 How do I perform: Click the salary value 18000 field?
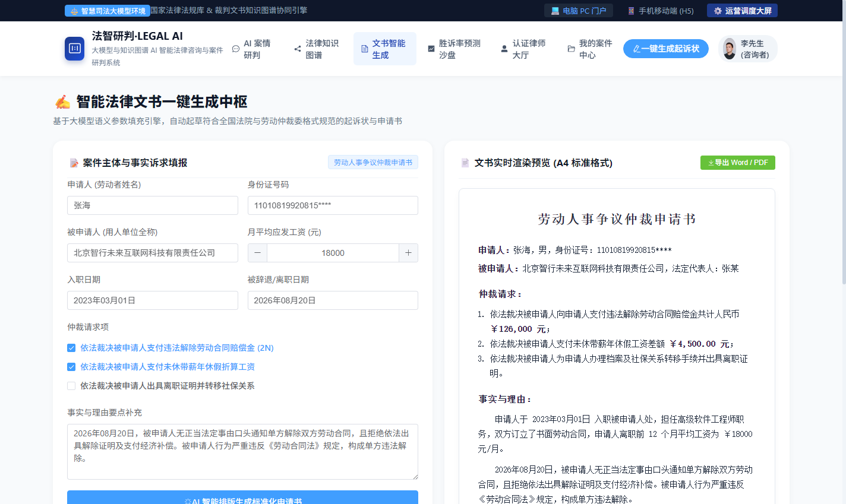(333, 253)
